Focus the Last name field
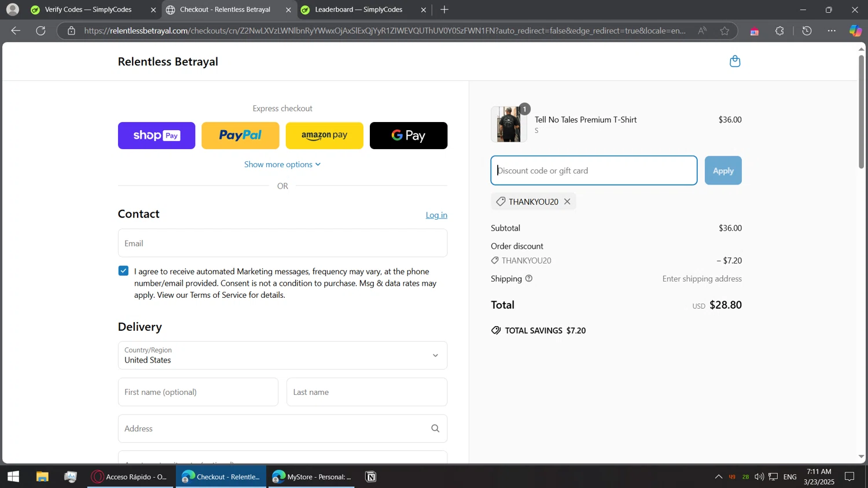This screenshot has height=488, width=868. [367, 392]
